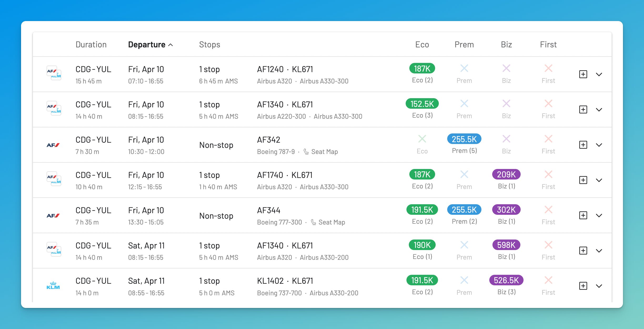Click the Eco column header
The image size is (644, 329).
pos(422,44)
